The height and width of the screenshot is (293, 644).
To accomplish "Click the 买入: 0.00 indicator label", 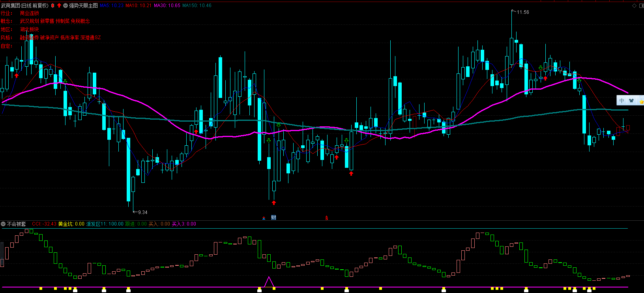I will pyautogui.click(x=159, y=224).
